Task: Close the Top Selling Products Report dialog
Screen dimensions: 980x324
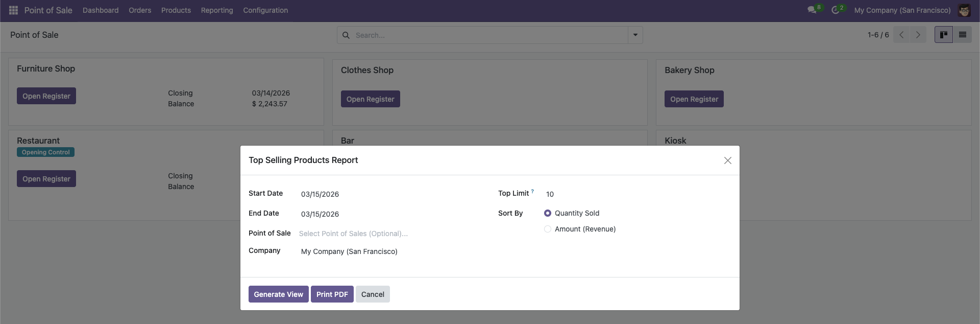Action: (x=728, y=160)
